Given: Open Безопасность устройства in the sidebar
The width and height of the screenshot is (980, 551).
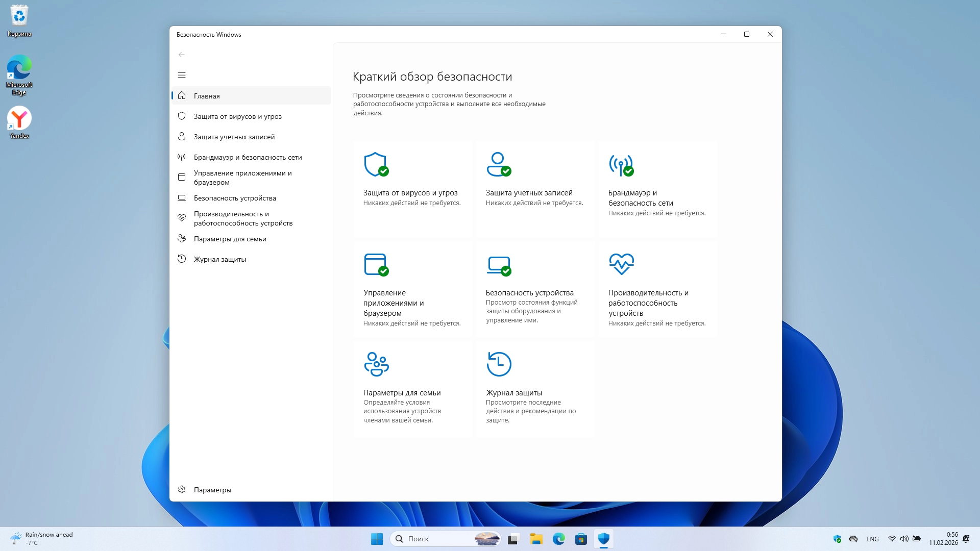Looking at the screenshot, I should [235, 198].
